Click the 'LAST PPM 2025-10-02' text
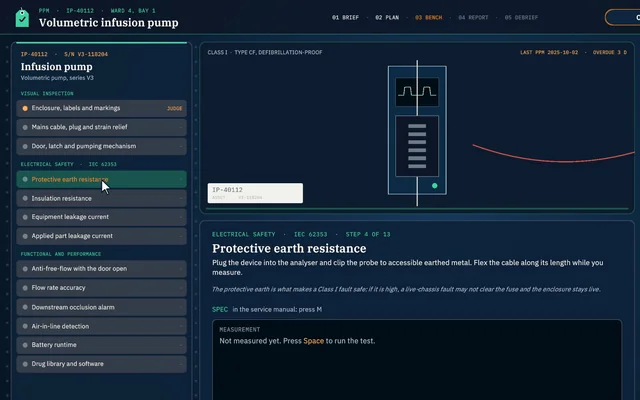Screen dimensions: 640x400 (x=549, y=52)
